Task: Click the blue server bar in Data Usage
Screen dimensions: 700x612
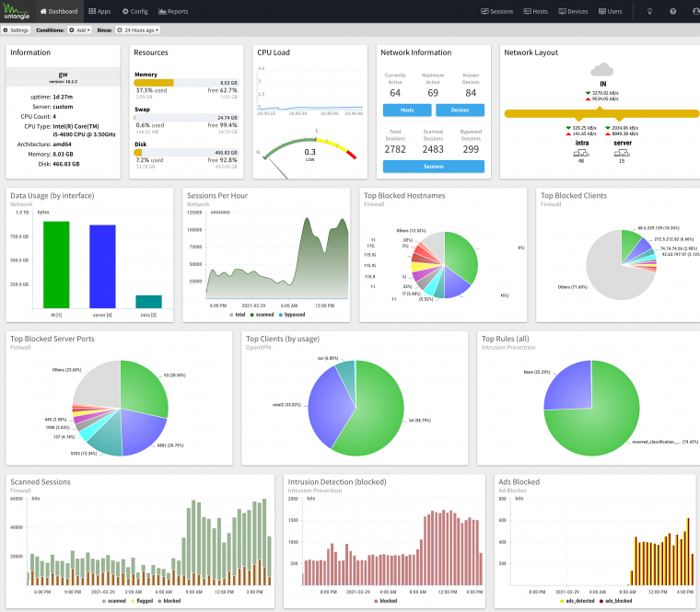Action: (102, 266)
